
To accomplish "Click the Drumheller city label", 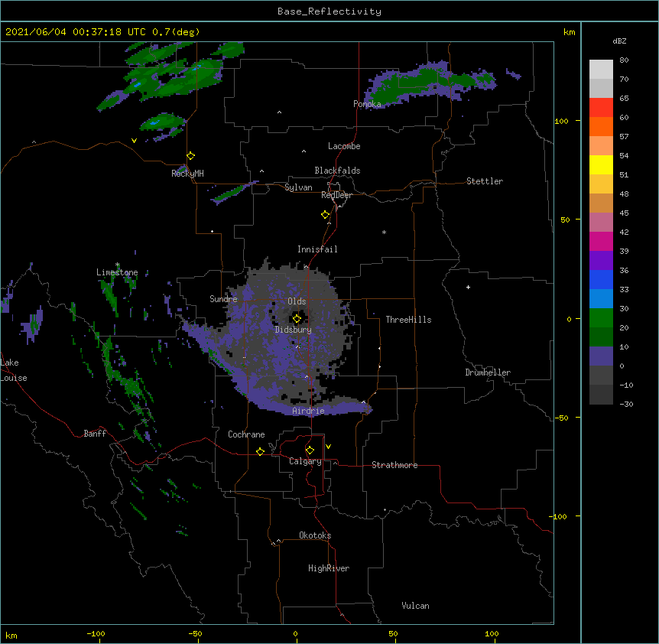I will [488, 372].
